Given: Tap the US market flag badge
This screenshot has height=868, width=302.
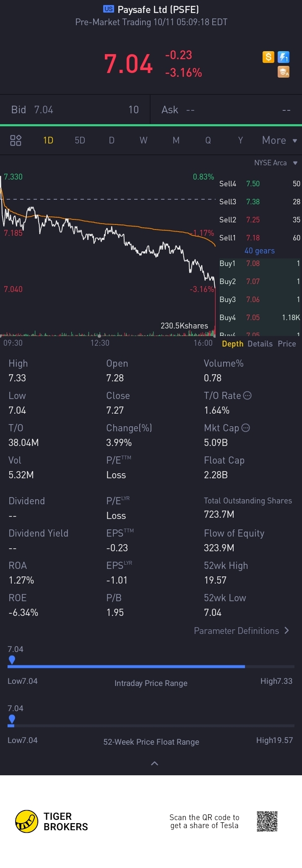Looking at the screenshot, I should (x=109, y=9).
